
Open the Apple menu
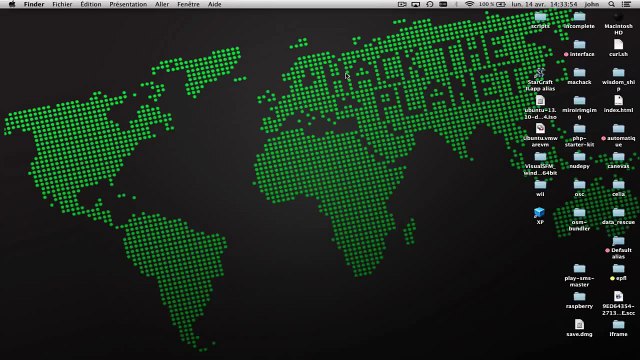coord(12,4)
